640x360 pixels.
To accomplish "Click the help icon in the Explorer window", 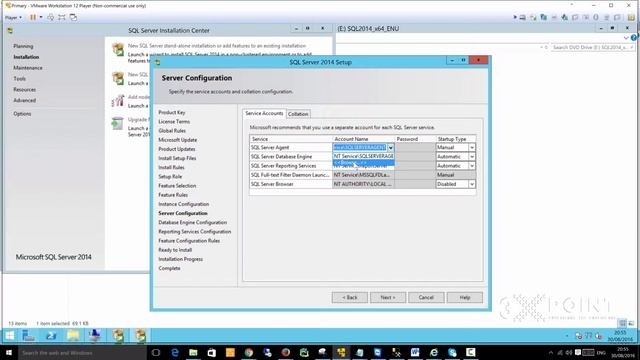I will pyautogui.click(x=634, y=38).
